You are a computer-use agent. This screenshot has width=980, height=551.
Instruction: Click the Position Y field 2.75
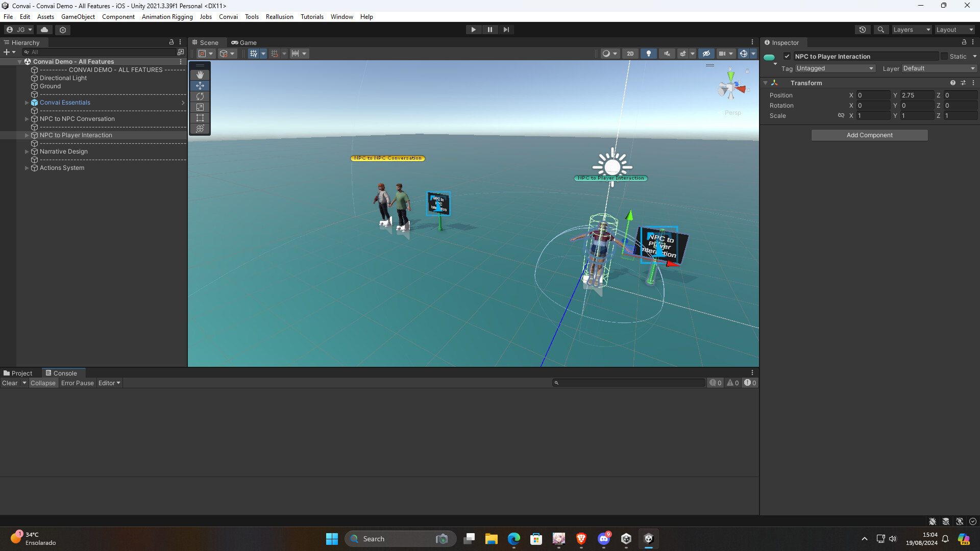point(917,95)
